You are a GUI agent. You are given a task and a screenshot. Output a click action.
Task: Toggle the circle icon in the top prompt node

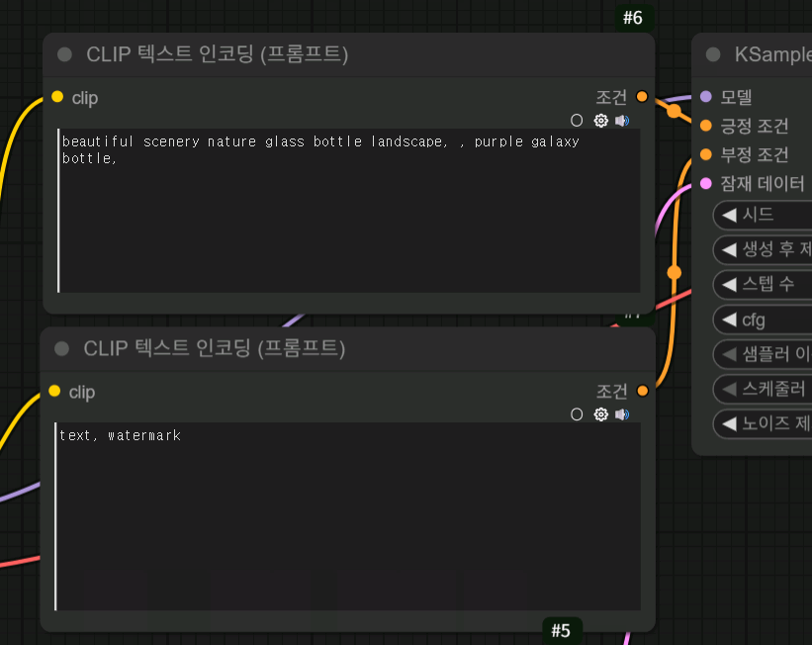578,121
